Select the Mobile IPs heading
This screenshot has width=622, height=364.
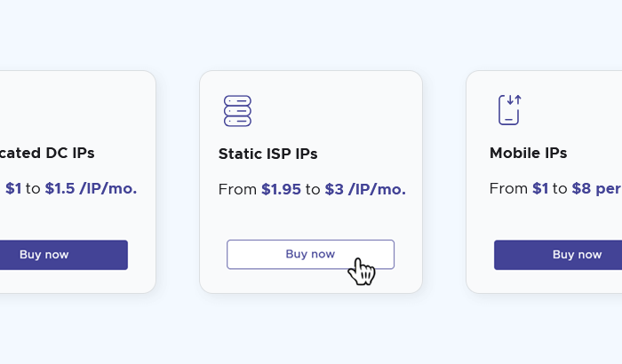528,153
